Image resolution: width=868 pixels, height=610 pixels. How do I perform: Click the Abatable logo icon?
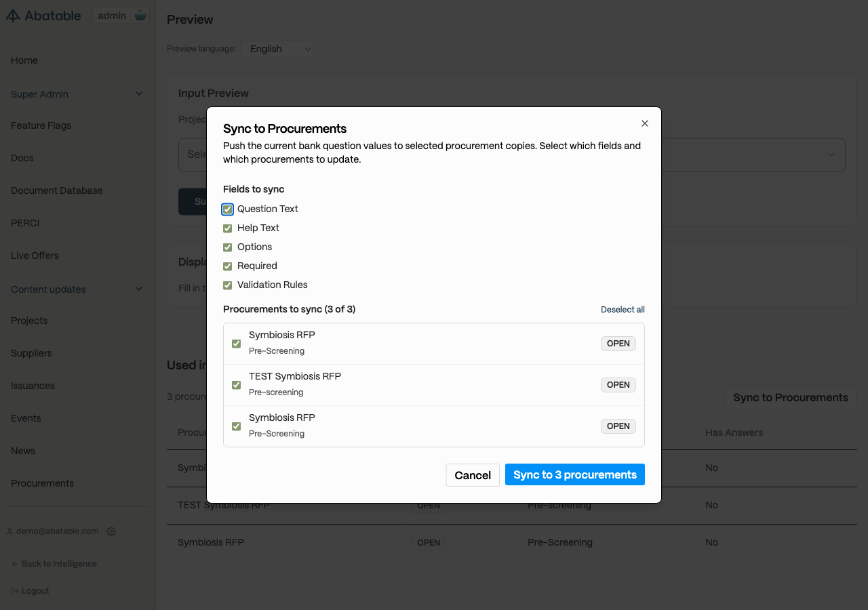coord(13,16)
